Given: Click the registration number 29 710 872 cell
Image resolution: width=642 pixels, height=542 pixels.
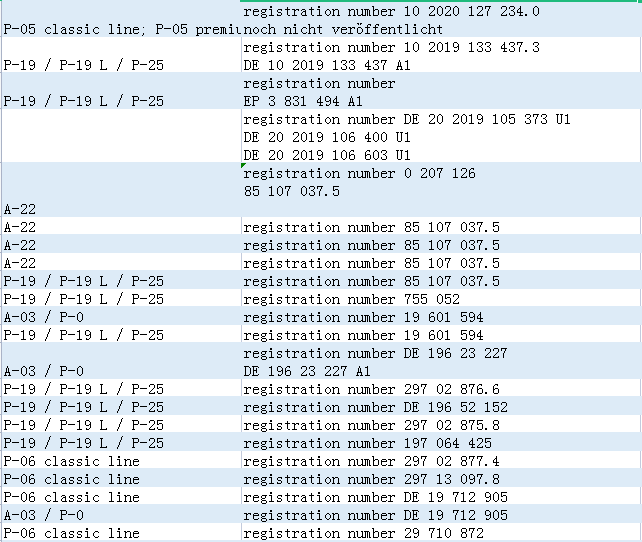Looking at the screenshot, I should click(x=440, y=533).
